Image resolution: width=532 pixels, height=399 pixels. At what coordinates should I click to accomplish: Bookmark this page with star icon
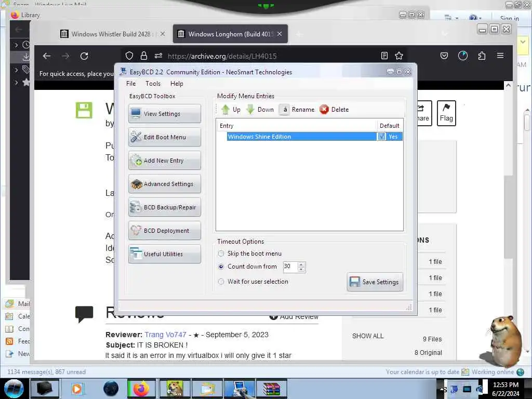(x=399, y=56)
